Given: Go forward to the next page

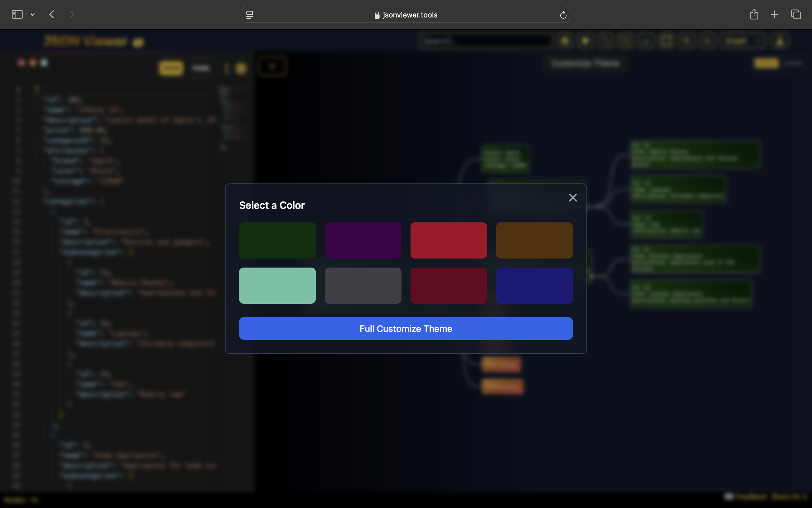Looking at the screenshot, I should 71,14.
